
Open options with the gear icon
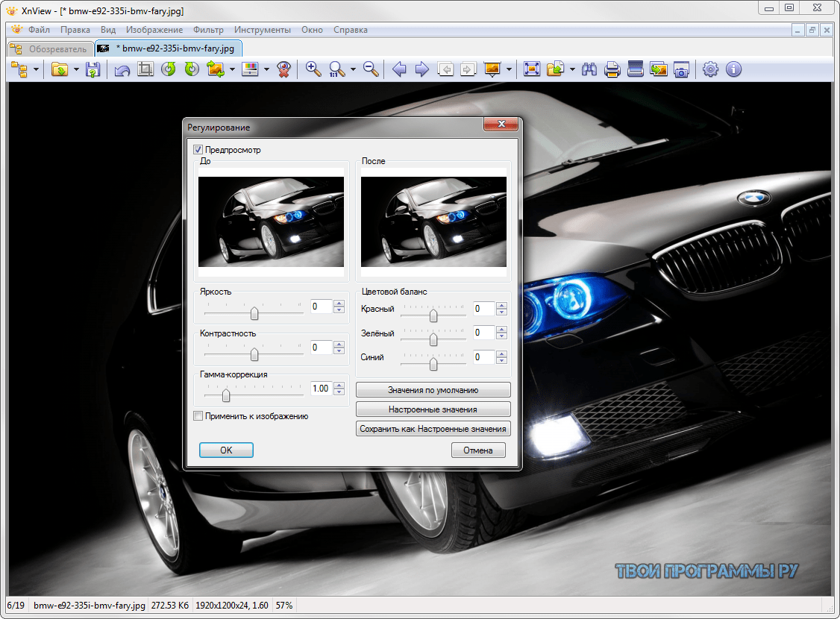[710, 69]
